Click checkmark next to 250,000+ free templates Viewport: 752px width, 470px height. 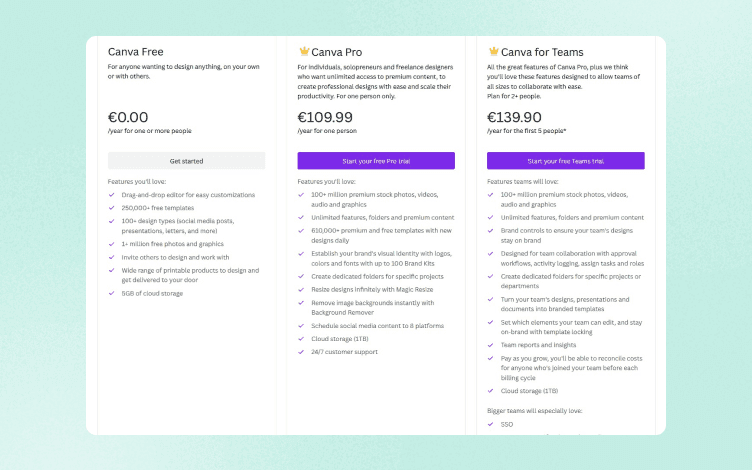[112, 208]
